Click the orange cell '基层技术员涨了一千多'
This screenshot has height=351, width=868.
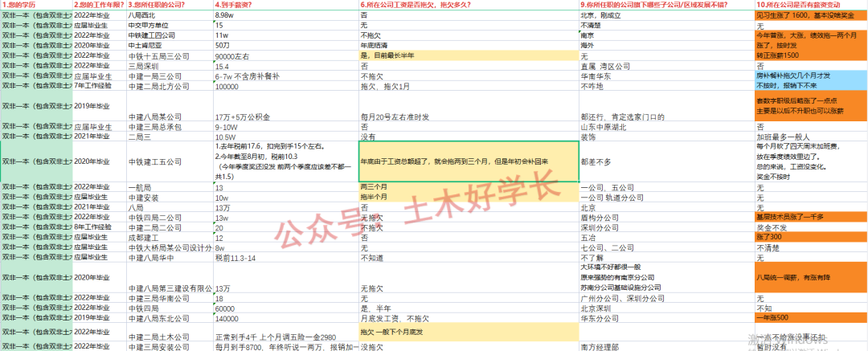click(x=811, y=218)
